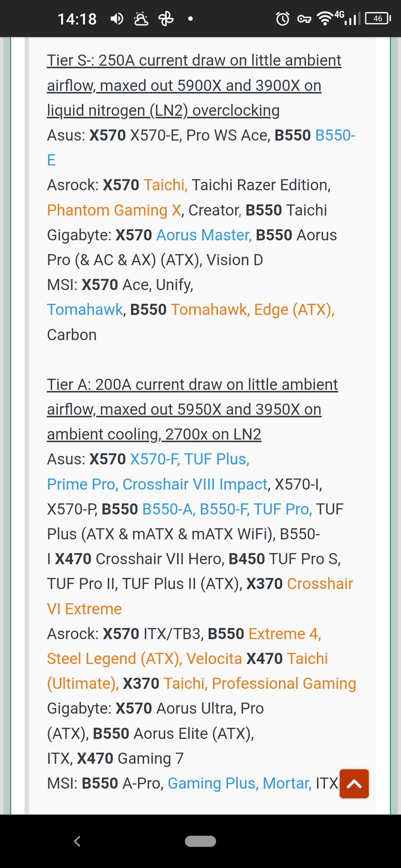This screenshot has width=401, height=868.
Task: Tap the volume speaker status icon
Action: (x=117, y=19)
